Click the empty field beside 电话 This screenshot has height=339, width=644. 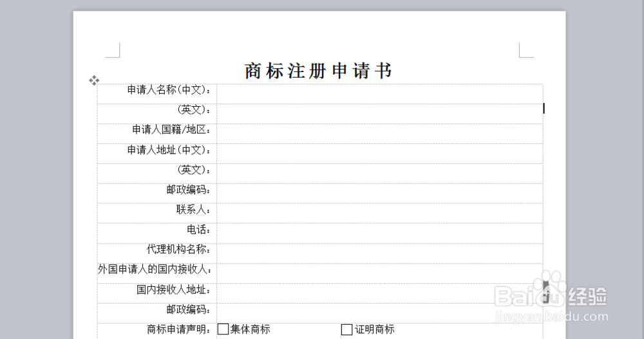(380, 234)
